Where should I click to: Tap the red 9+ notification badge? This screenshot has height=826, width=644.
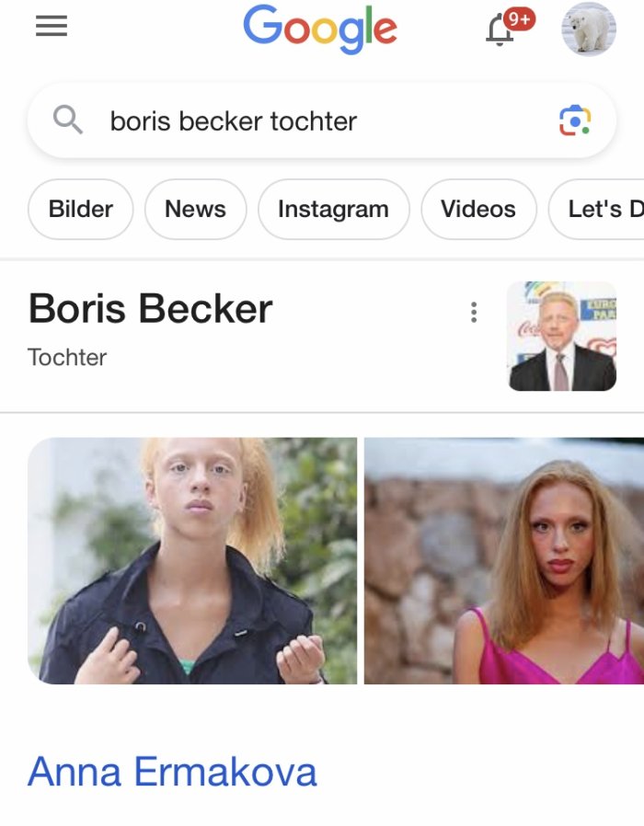pos(519,19)
